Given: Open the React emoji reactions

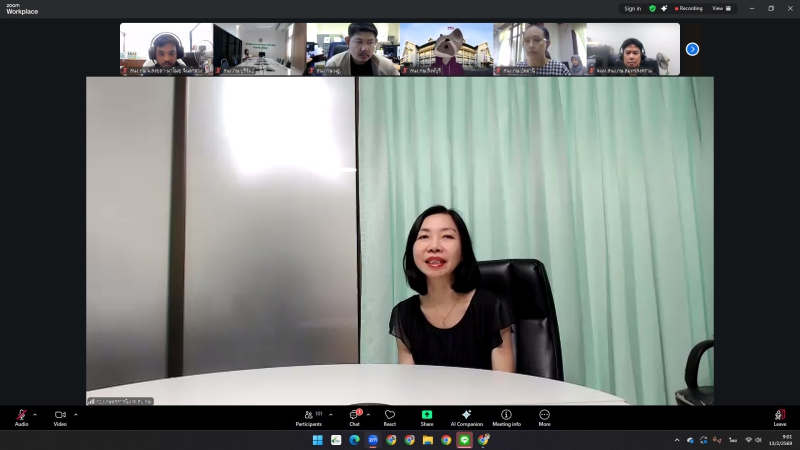Looking at the screenshot, I should (x=390, y=416).
